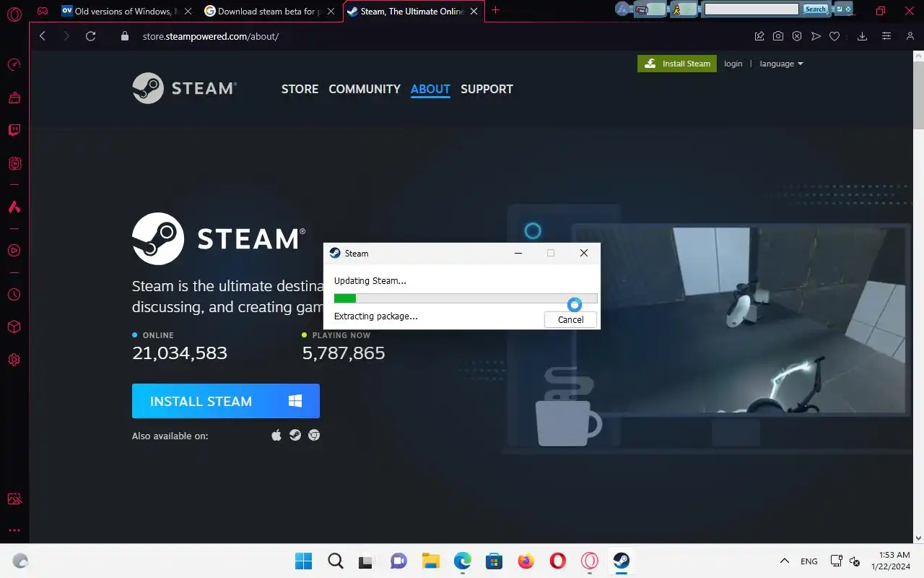The width and height of the screenshot is (924, 578).
Task: Open the COMMUNITY menu
Action: [x=365, y=89]
